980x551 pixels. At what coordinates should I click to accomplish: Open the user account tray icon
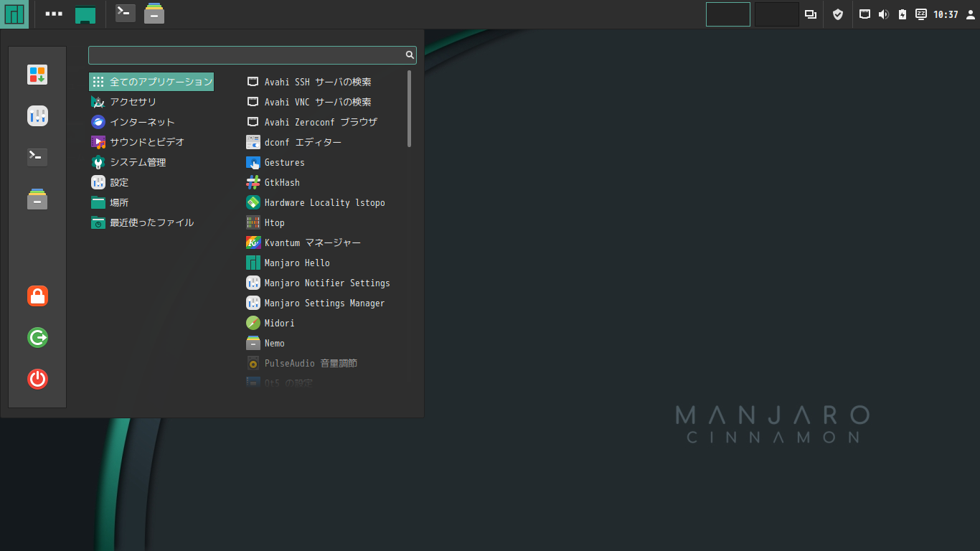click(971, 14)
